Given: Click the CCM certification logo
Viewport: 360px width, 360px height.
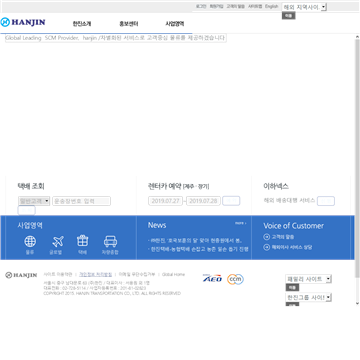Looking at the screenshot, I should pos(235,279).
